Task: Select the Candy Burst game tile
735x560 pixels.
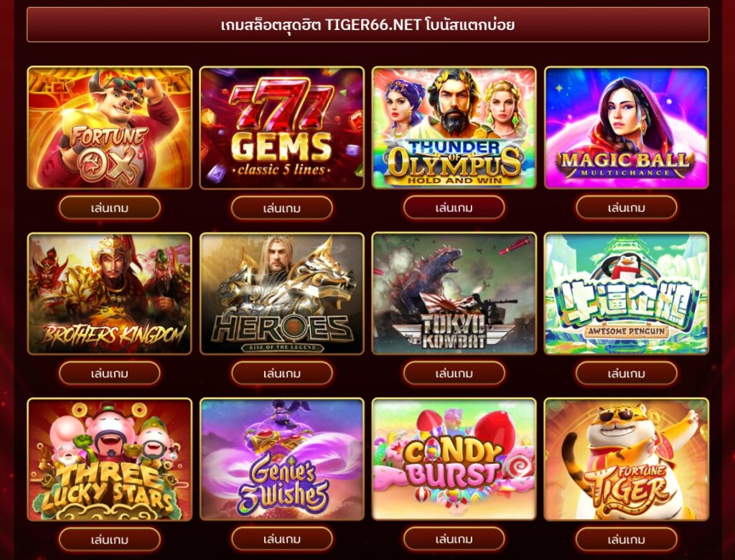Action: tap(454, 459)
